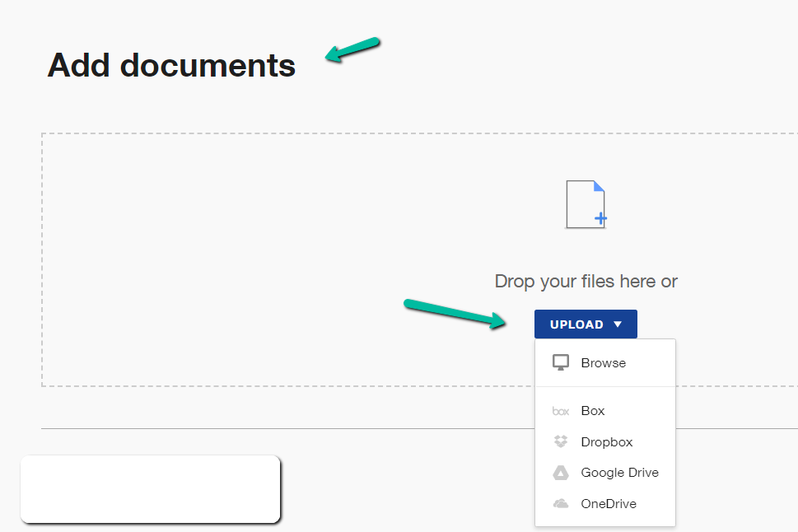Screen dimensions: 798x532
Task: Click the Add documents heading
Action: 171,65
